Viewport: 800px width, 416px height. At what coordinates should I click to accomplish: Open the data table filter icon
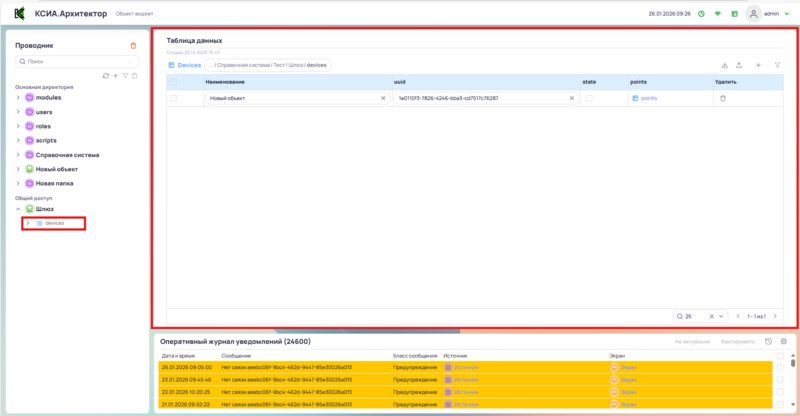point(777,65)
